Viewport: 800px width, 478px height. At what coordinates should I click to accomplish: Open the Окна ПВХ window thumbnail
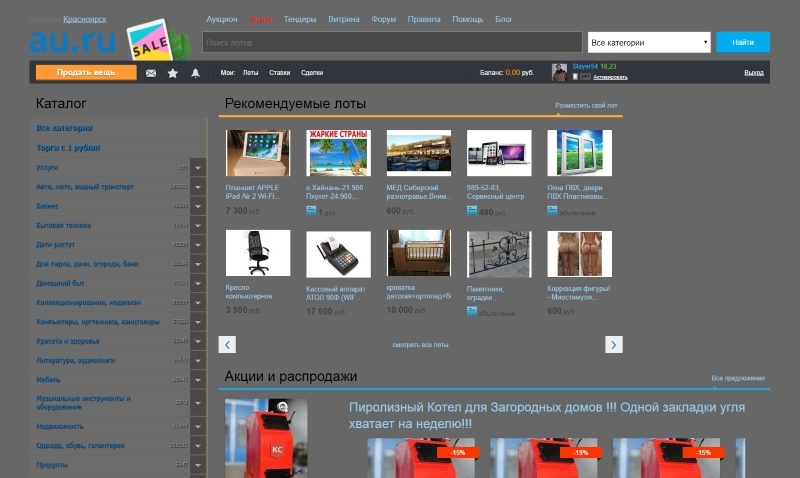coord(580,153)
